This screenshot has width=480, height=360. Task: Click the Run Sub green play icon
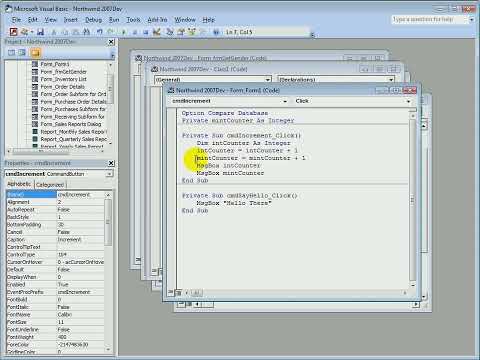click(x=124, y=32)
